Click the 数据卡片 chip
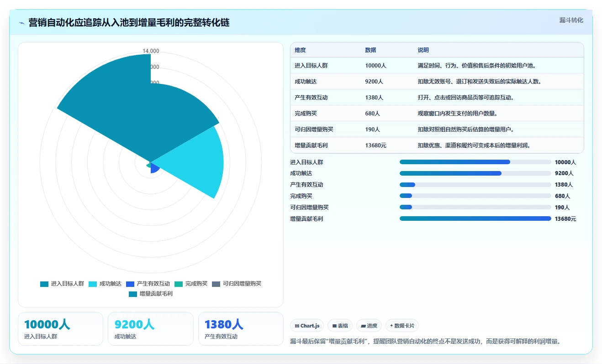This screenshot has height=364, width=602. (x=402, y=326)
